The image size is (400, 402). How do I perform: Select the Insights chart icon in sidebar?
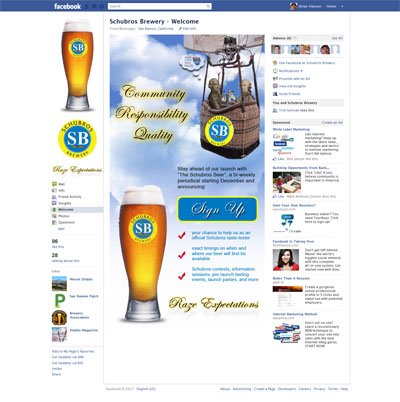tap(54, 203)
